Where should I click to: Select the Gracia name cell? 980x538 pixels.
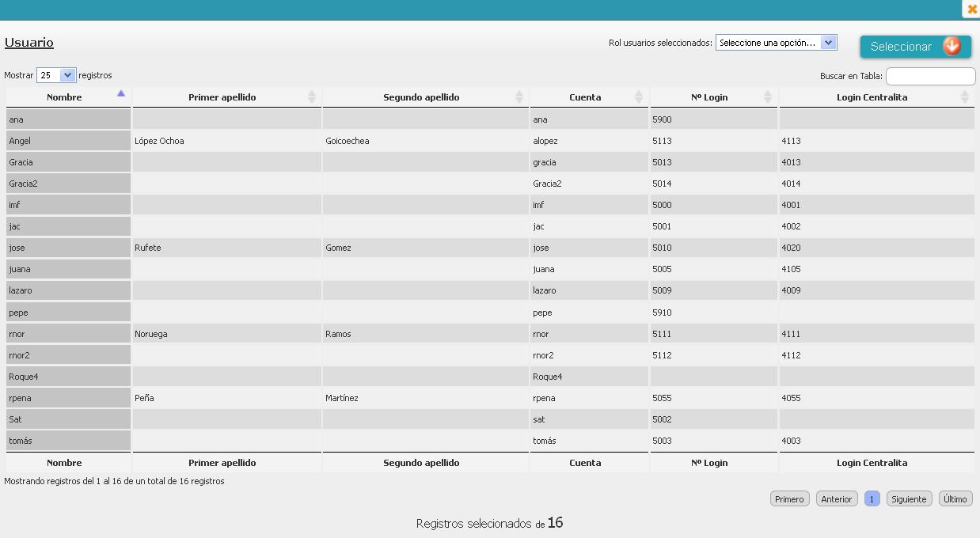click(68, 162)
